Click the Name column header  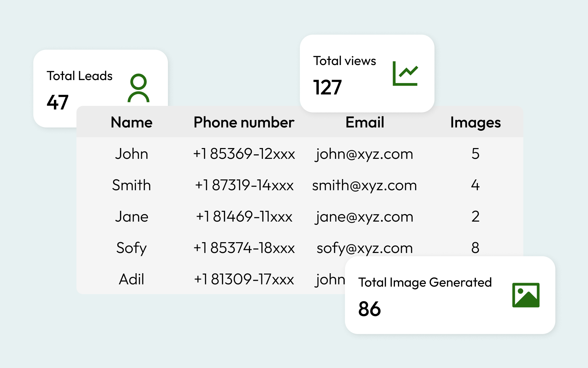131,123
